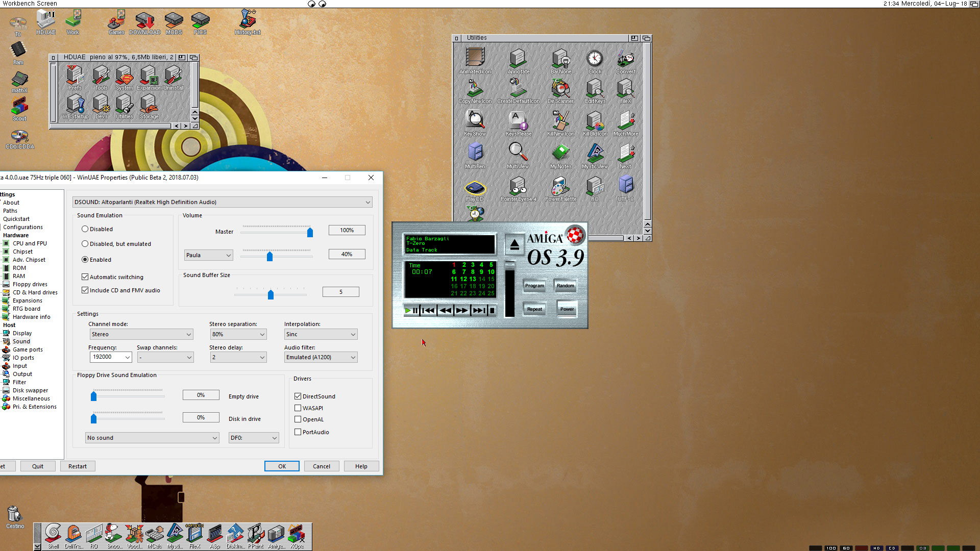Open the Audio filter dropdown
Image resolution: width=980 pixels, height=551 pixels.
(x=321, y=357)
